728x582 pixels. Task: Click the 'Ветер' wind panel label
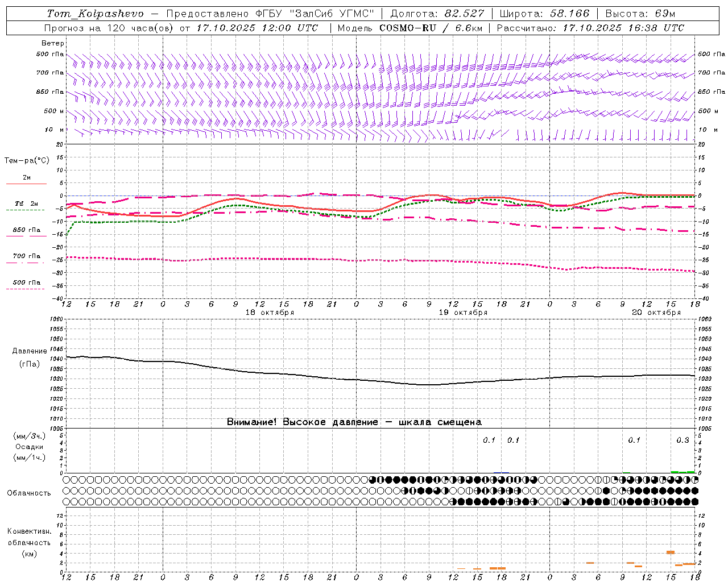[53, 43]
